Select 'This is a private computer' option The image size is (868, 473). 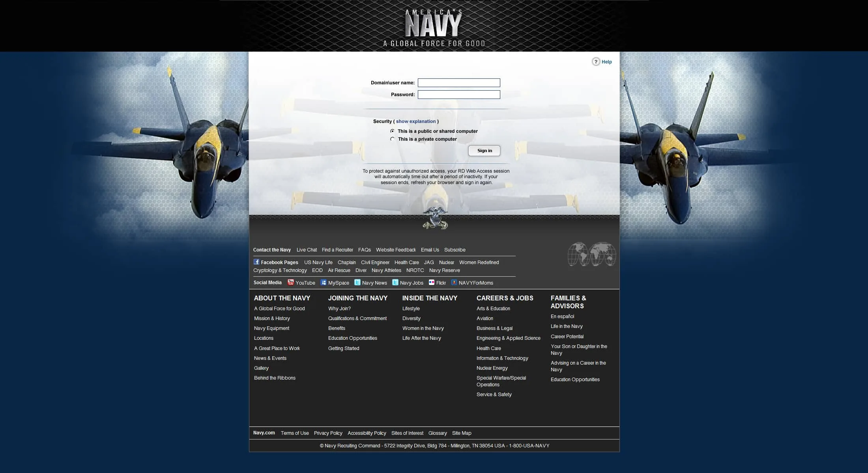[392, 139]
